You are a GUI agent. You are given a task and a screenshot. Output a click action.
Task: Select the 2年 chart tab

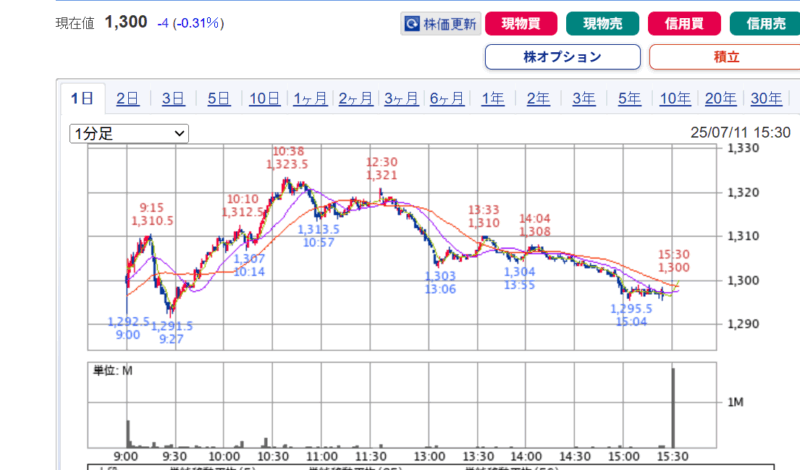538,98
